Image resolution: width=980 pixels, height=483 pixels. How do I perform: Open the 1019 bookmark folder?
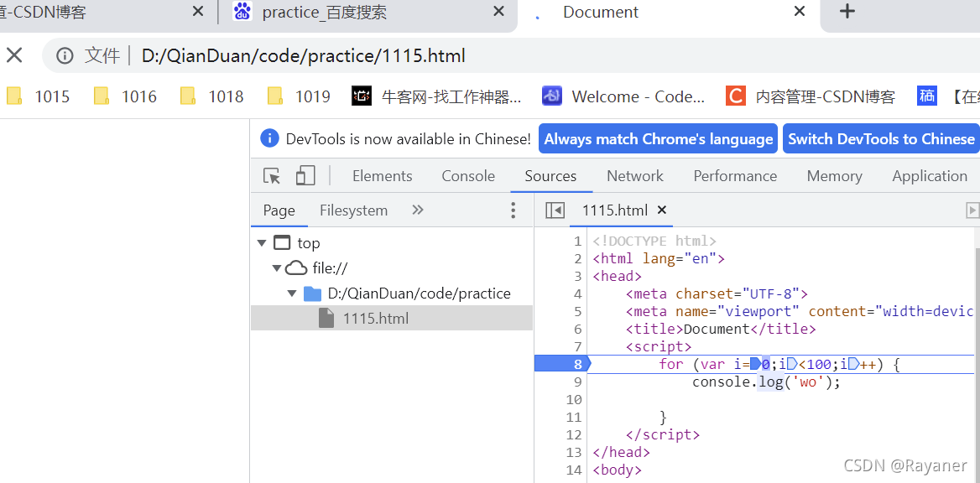[299, 96]
